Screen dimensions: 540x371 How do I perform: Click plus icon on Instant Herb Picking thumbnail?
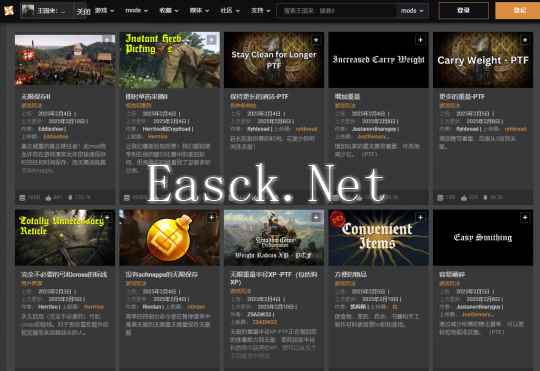pyautogui.click(x=211, y=40)
